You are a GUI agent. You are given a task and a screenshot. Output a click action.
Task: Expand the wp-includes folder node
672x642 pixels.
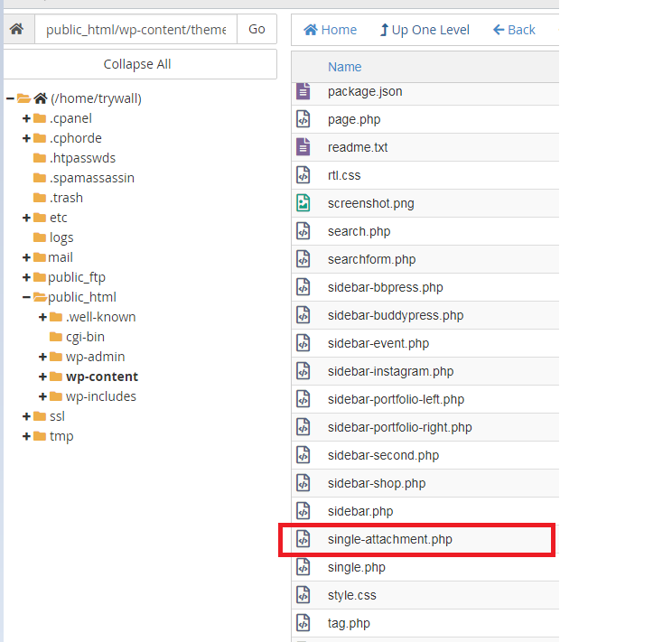point(42,396)
